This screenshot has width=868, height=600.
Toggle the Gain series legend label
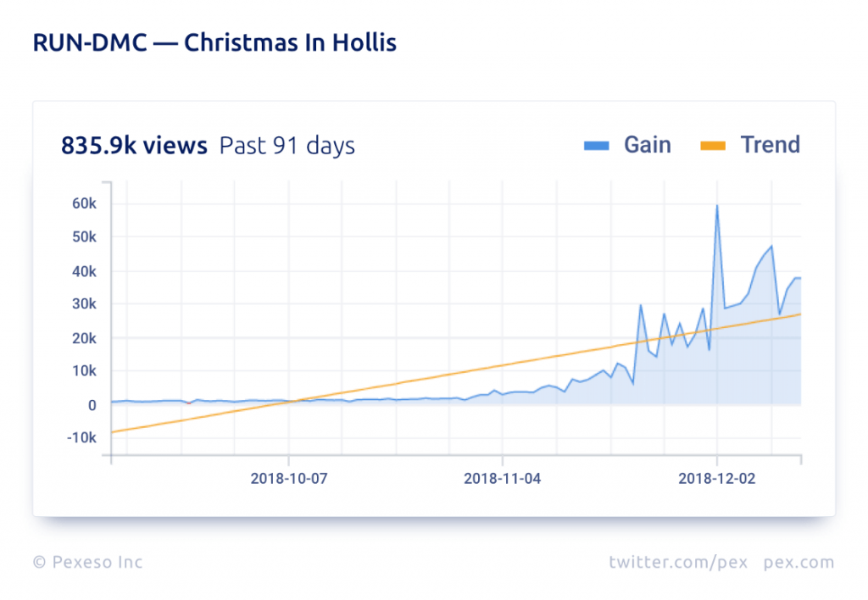[x=648, y=145]
